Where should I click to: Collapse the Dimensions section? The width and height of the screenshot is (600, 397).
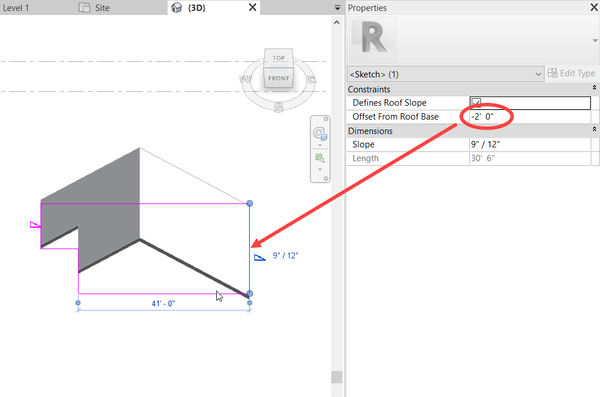tap(594, 129)
